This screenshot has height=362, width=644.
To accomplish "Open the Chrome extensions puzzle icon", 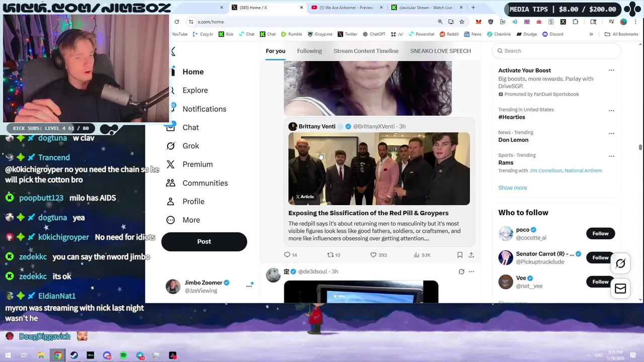I will click(x=576, y=22).
